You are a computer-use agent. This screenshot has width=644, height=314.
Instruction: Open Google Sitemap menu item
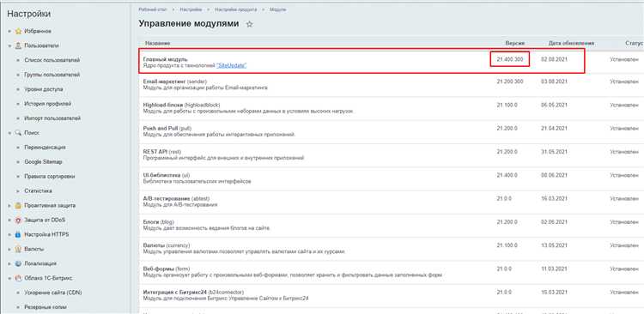click(x=43, y=162)
